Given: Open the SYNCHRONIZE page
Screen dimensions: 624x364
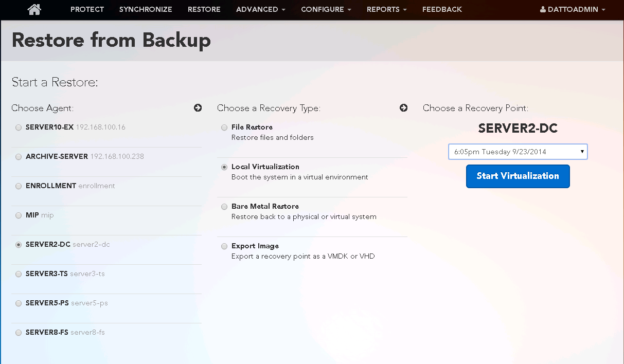Looking at the screenshot, I should [146, 9].
